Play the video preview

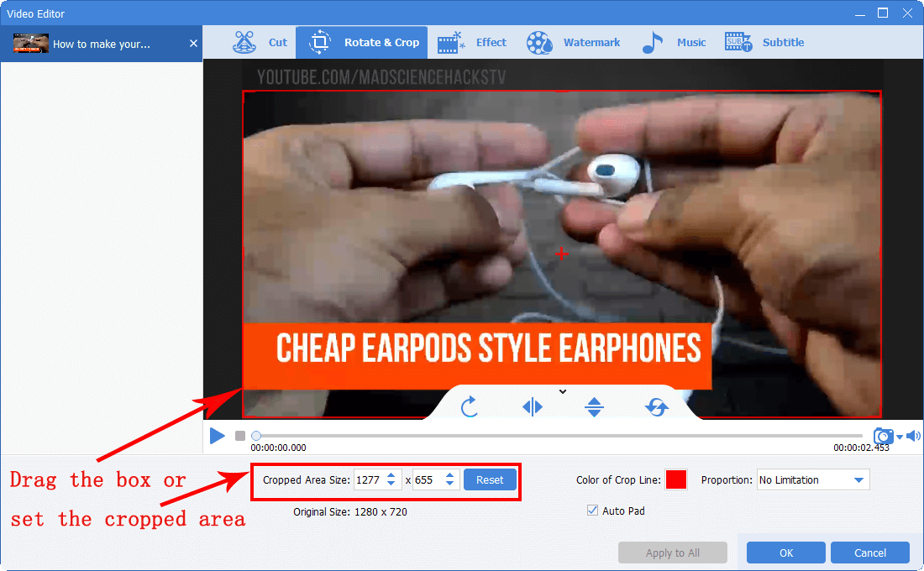pos(218,436)
